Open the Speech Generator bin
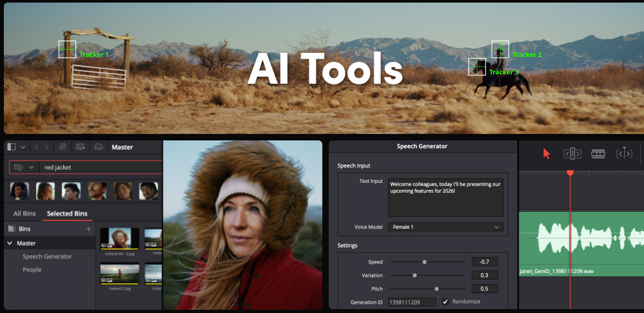Screen dimensions: 644x313 47,256
